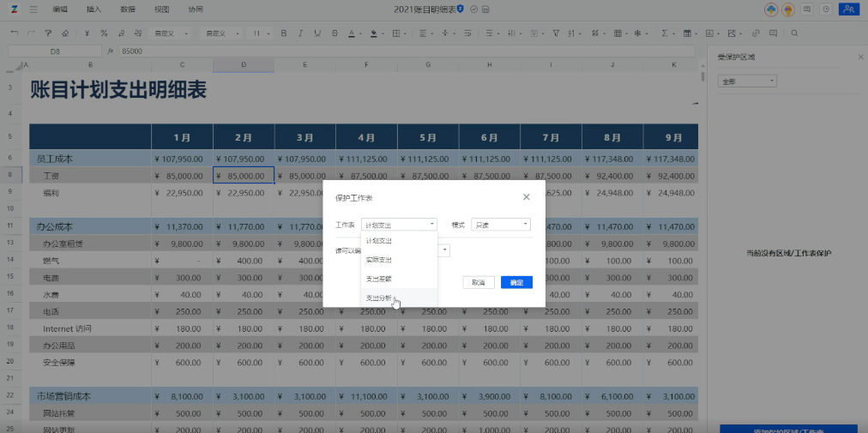Image resolution: width=868 pixels, height=433 pixels.
Task: Open the 视图 menu
Action: pyautogui.click(x=161, y=9)
